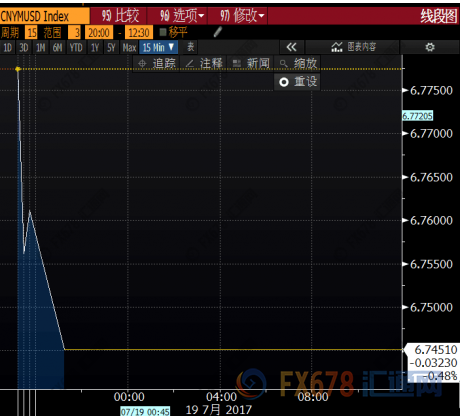Click the yellow high-point marker on chart

click(x=18, y=69)
